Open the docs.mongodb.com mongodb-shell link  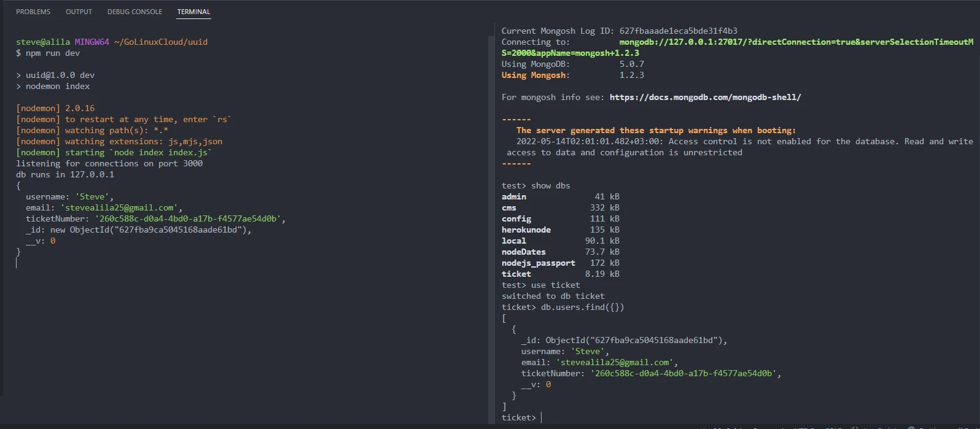coord(705,97)
